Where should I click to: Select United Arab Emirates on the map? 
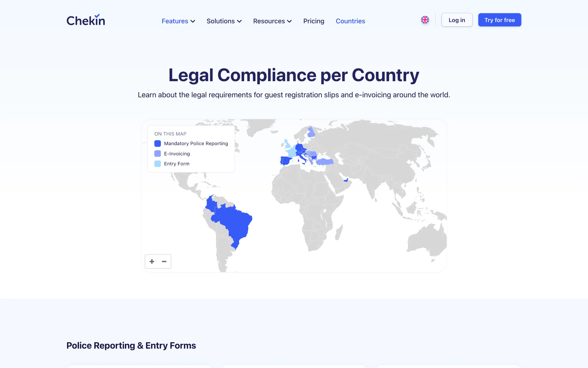coord(346,180)
